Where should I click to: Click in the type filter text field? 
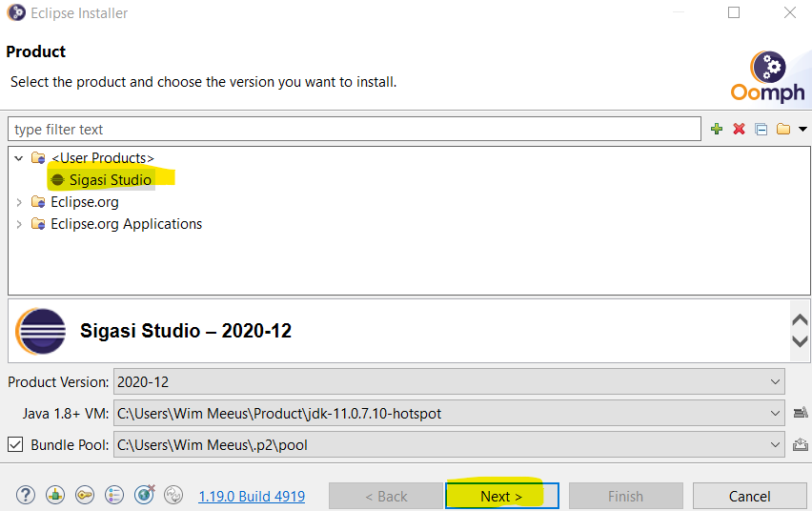pos(355,129)
